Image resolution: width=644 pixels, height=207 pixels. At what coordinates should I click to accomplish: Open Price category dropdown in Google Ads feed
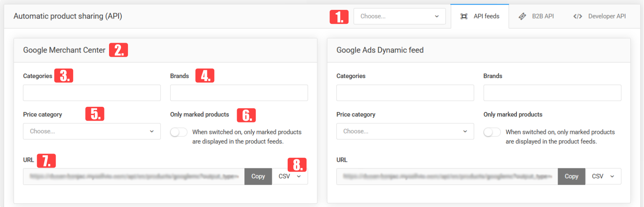click(405, 131)
